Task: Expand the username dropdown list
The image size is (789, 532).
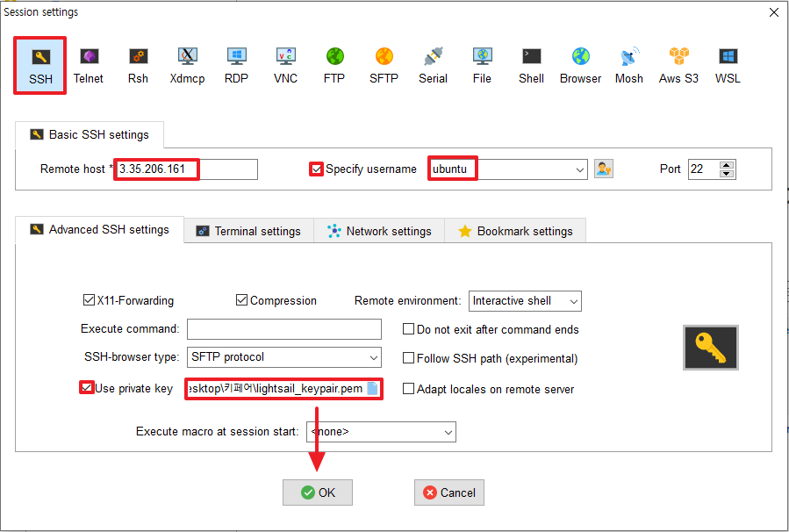Action: point(579,169)
